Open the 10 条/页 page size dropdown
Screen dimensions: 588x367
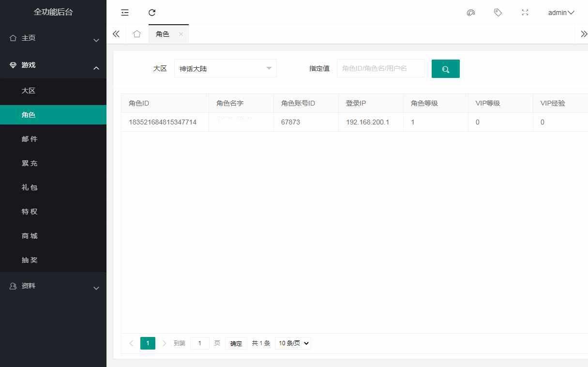pyautogui.click(x=293, y=343)
